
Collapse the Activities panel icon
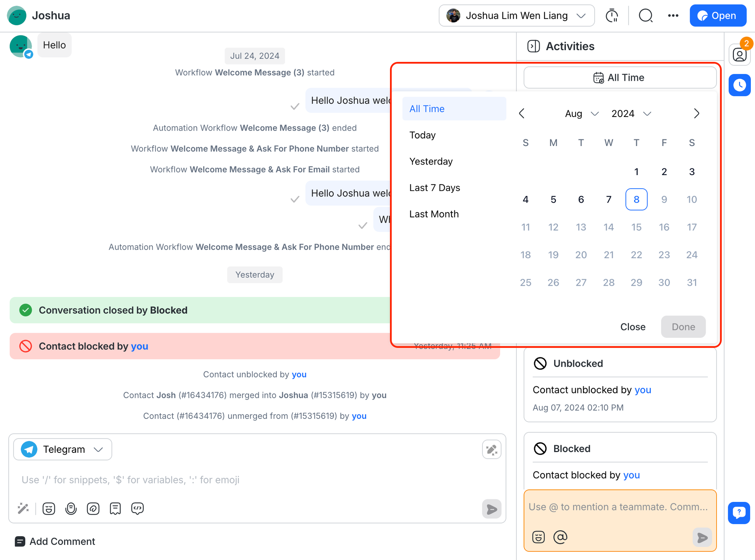[533, 46]
